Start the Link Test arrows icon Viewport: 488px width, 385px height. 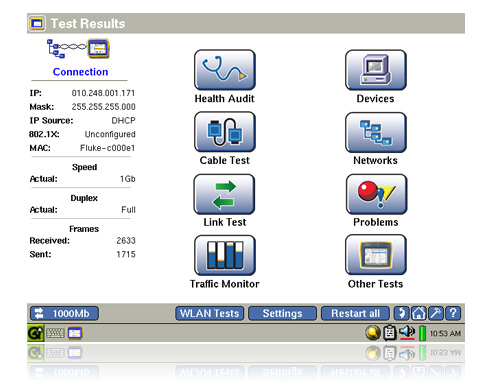pos(224,194)
